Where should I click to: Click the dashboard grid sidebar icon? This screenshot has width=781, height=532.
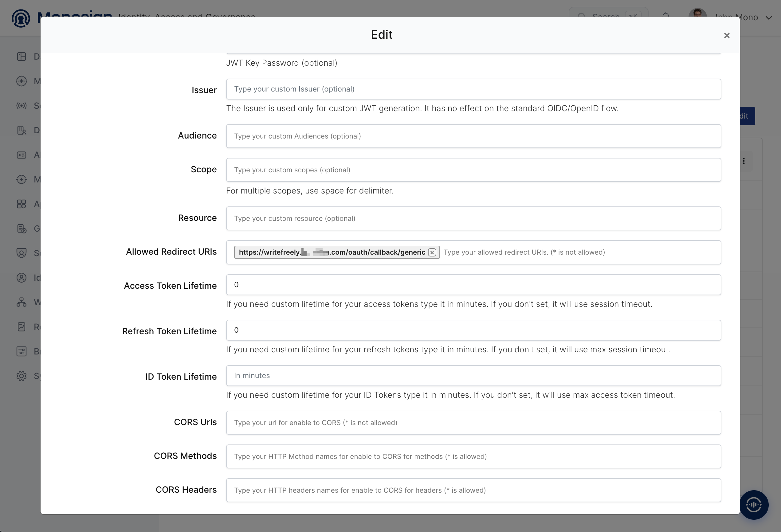pyautogui.click(x=22, y=57)
